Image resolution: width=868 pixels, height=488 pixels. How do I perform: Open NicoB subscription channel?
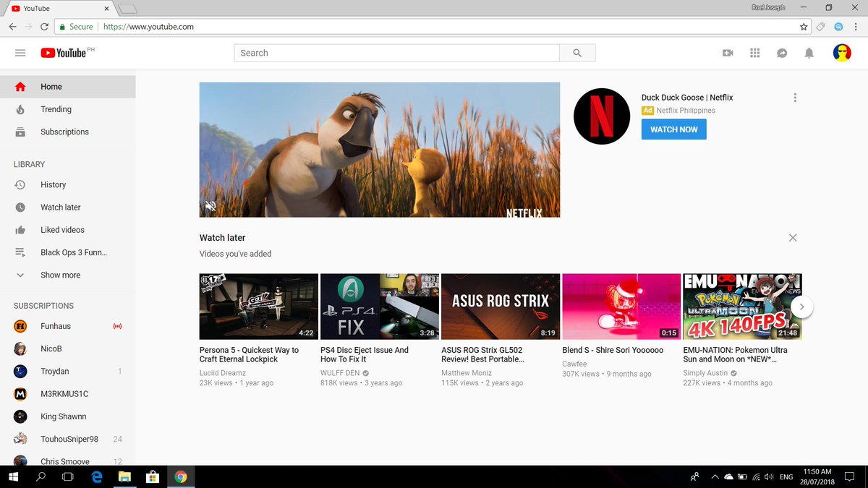pyautogui.click(x=67, y=348)
